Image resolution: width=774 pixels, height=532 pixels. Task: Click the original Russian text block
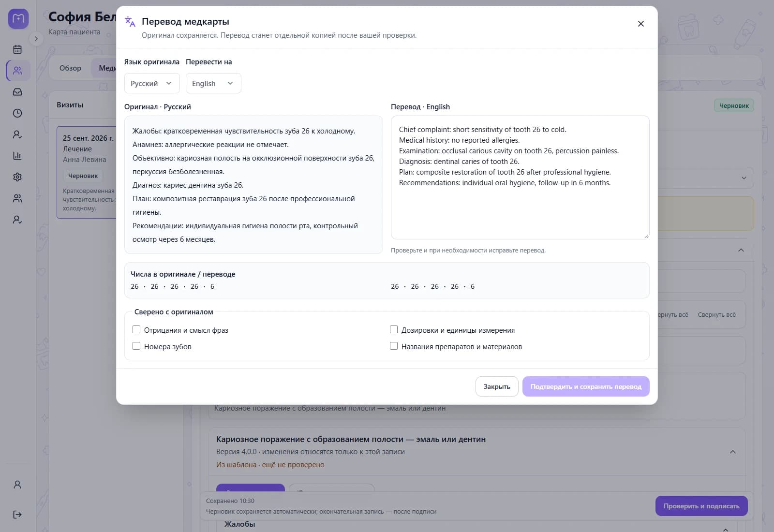click(x=253, y=185)
